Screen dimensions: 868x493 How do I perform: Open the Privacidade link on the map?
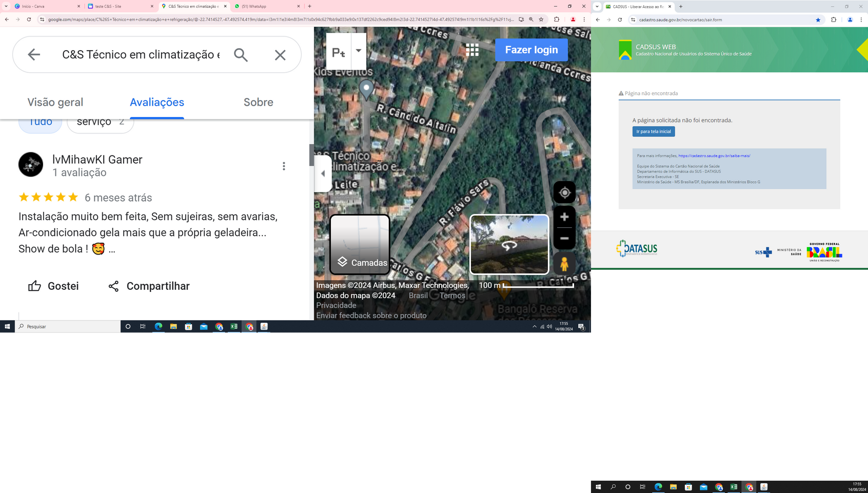click(x=336, y=305)
